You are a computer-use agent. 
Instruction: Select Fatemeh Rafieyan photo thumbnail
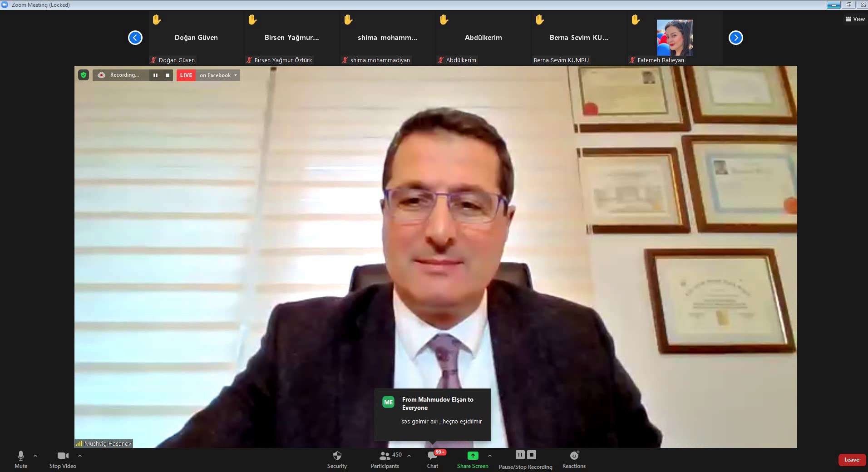coord(675,38)
